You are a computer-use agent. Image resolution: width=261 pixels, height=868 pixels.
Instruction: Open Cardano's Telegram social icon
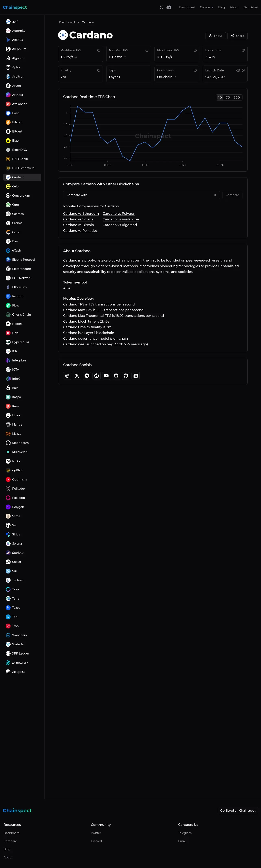coord(87,376)
